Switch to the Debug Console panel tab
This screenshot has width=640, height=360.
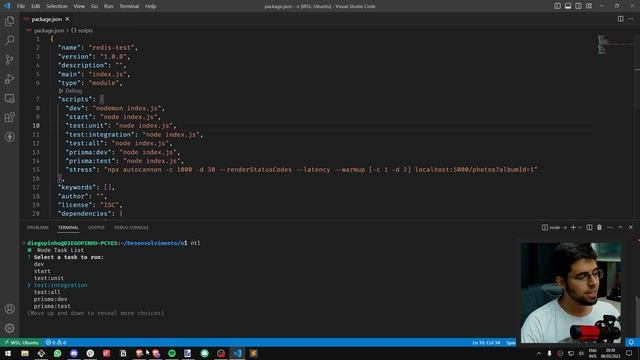tap(131, 227)
